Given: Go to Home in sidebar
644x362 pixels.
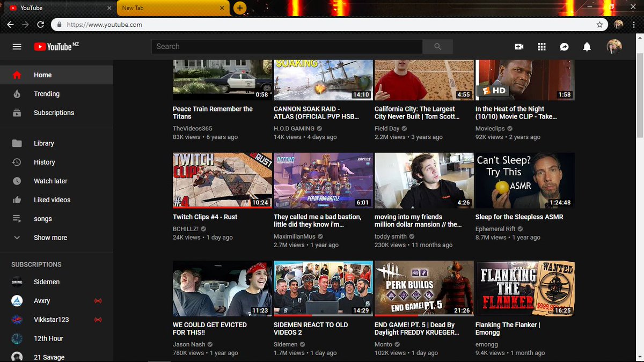Looking at the screenshot, I should (x=56, y=75).
